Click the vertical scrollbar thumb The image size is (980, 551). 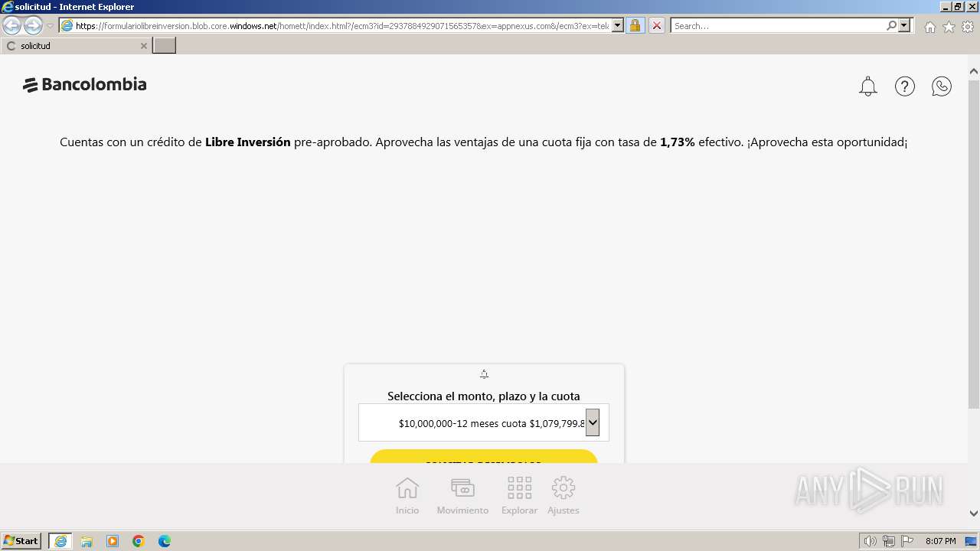point(974,243)
